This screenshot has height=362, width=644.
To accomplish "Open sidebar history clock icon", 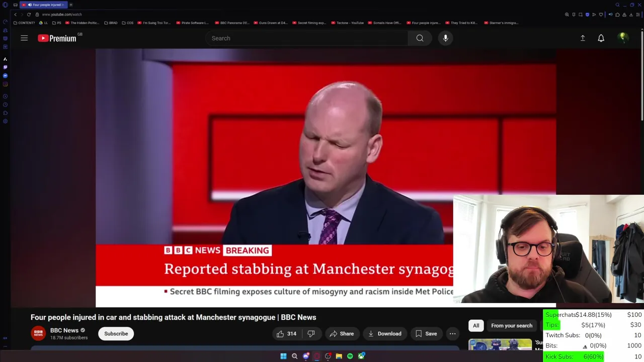I will click(5, 105).
